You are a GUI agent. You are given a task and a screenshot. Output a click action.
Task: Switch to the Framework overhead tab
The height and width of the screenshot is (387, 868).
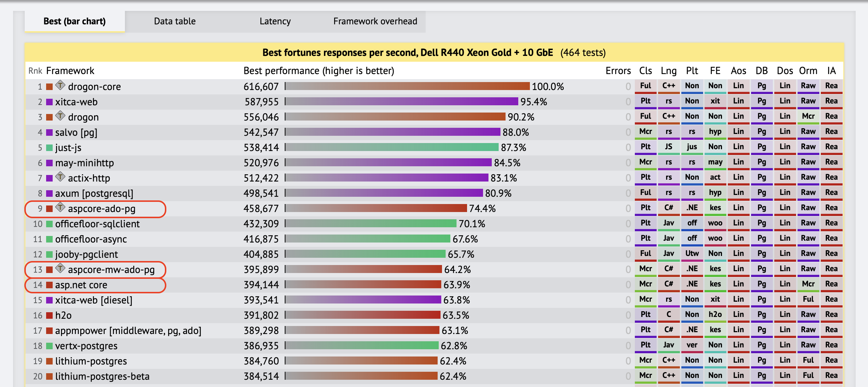(375, 21)
